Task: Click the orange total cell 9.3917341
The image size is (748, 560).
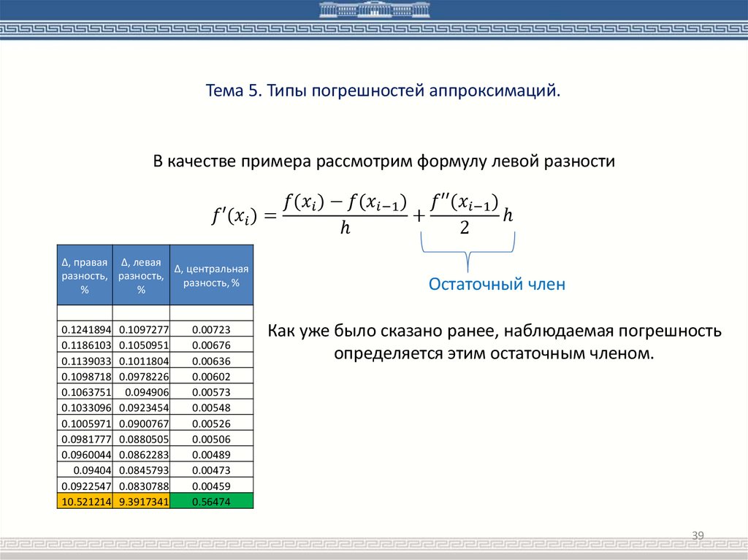Action: pos(141,502)
